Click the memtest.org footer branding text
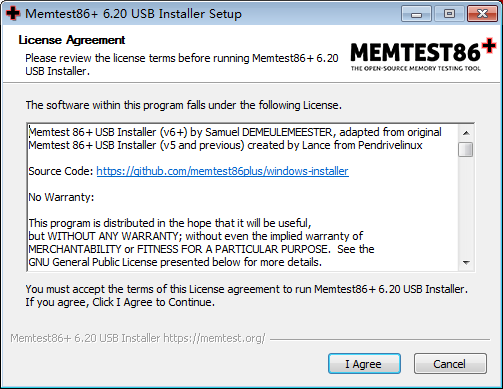 click(x=138, y=338)
